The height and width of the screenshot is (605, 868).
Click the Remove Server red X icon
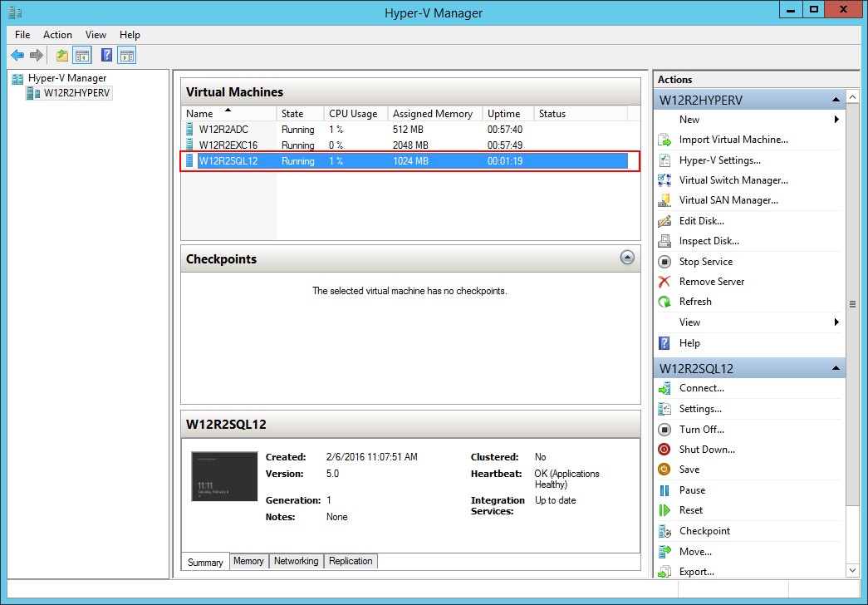[x=664, y=282]
